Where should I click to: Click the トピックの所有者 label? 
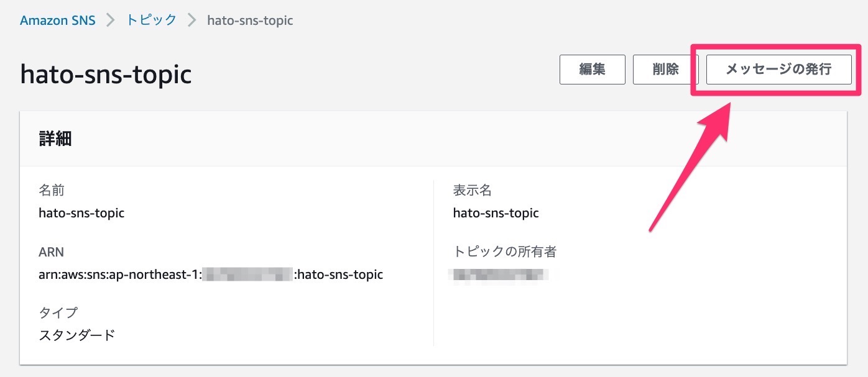(505, 252)
